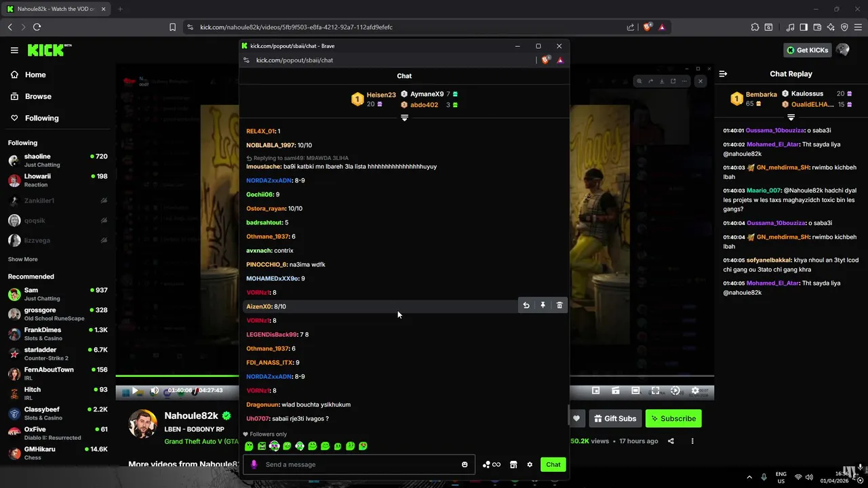Open Brave Leo AI icon
The height and width of the screenshot is (488, 868).
(x=831, y=27)
